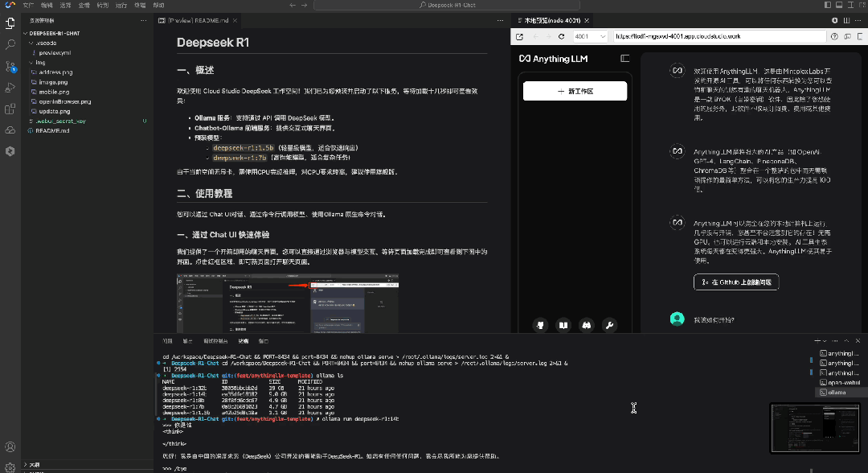Screen dimensions: 868x473
Task: Open the cloud icon view in activity bar
Action: point(10,130)
